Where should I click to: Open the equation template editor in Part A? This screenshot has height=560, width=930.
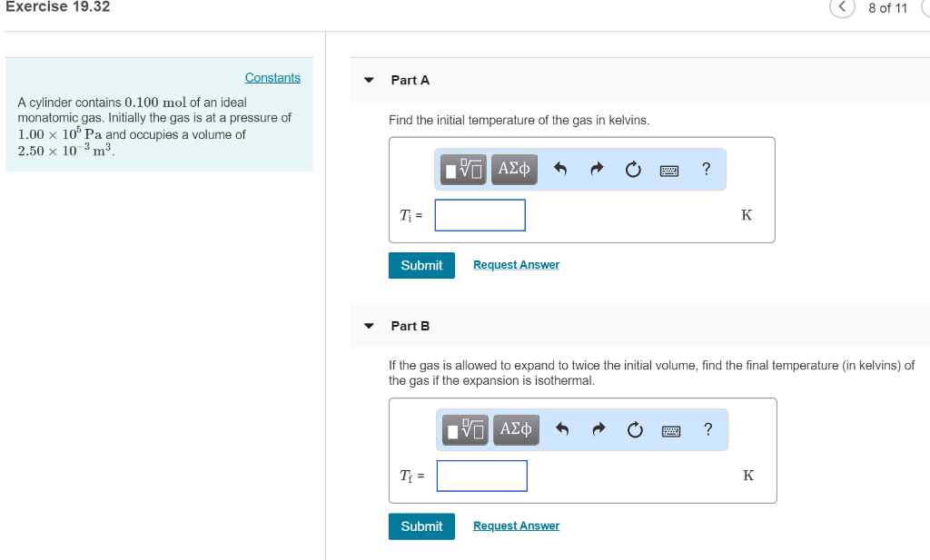click(x=463, y=169)
